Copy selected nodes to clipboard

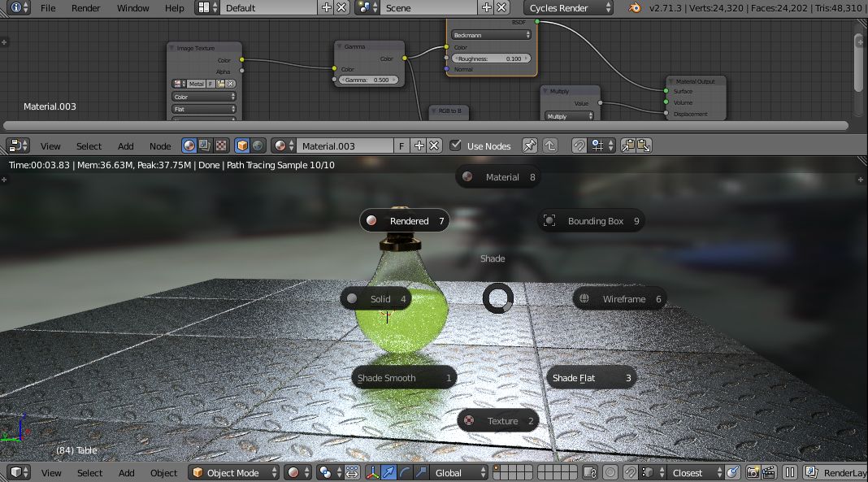628,145
